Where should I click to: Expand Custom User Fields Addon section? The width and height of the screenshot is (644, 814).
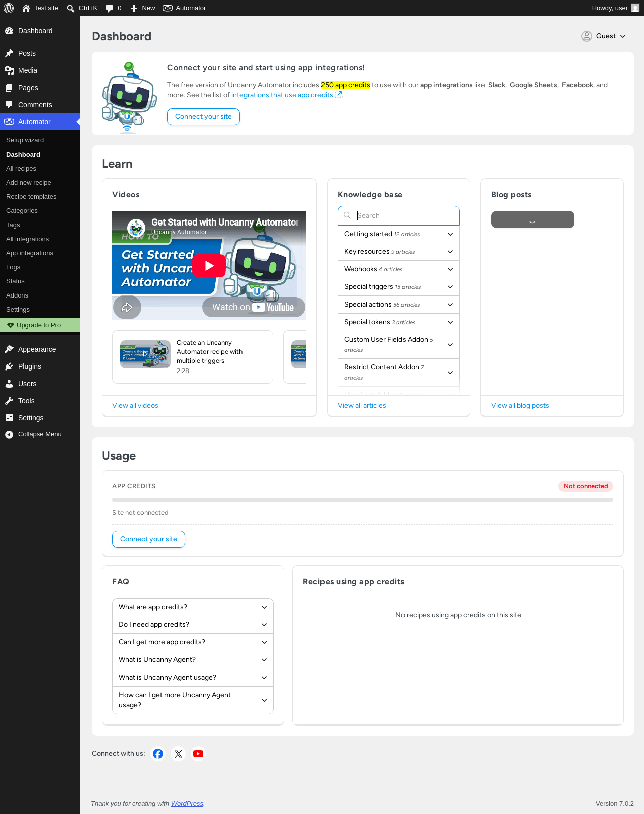point(398,345)
